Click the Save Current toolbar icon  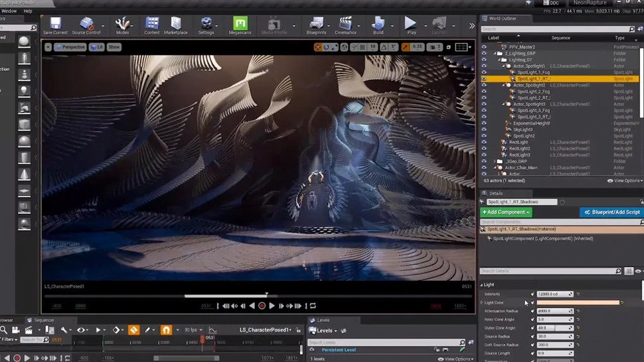(x=55, y=24)
